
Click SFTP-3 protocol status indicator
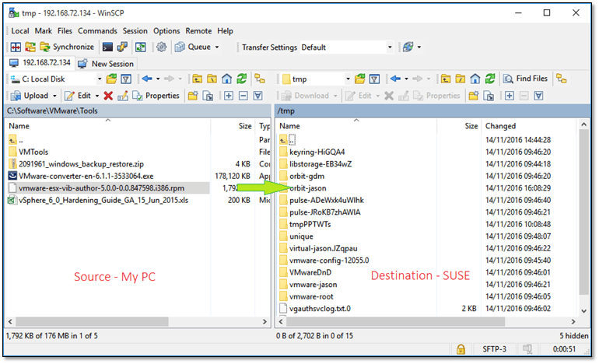[494, 349]
